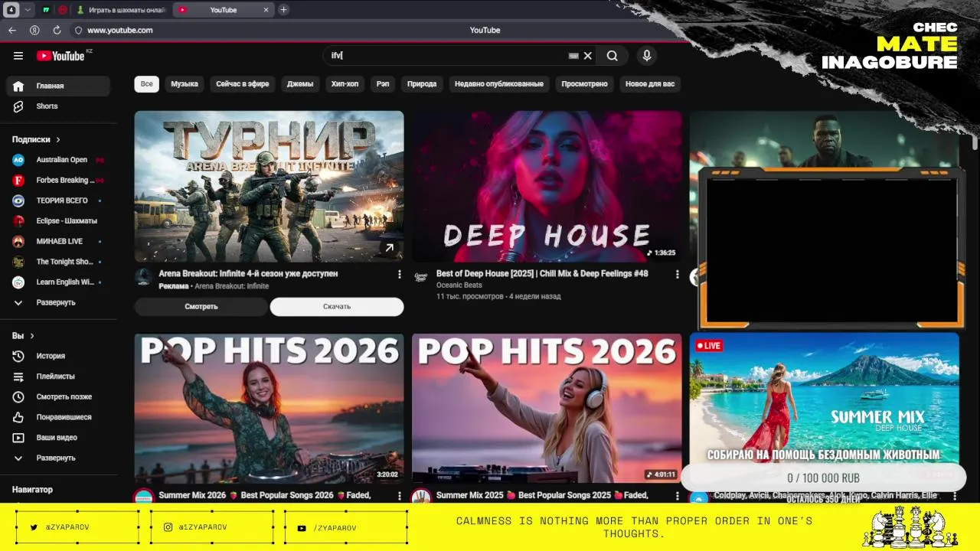Select the Сейчас в эфире filter chip
Screen dimensions: 980x551
point(243,84)
